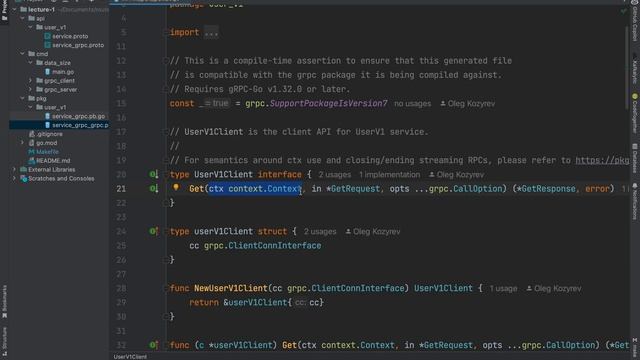
Task: Click the yellow lightbulb intention icon on line 21
Action: (x=176, y=187)
